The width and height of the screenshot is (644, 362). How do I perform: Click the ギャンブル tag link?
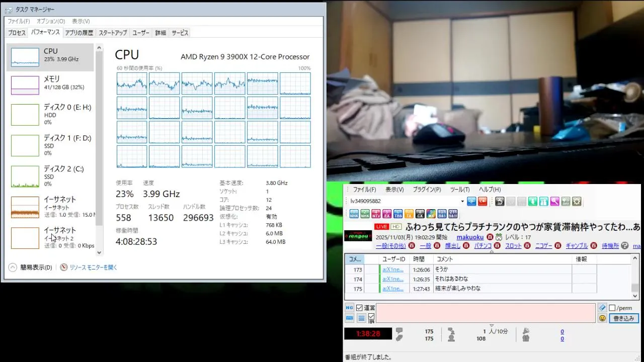[577, 246]
